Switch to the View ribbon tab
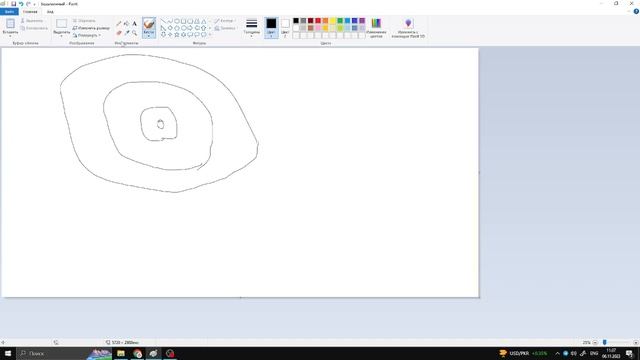The image size is (640, 360). tap(50, 12)
